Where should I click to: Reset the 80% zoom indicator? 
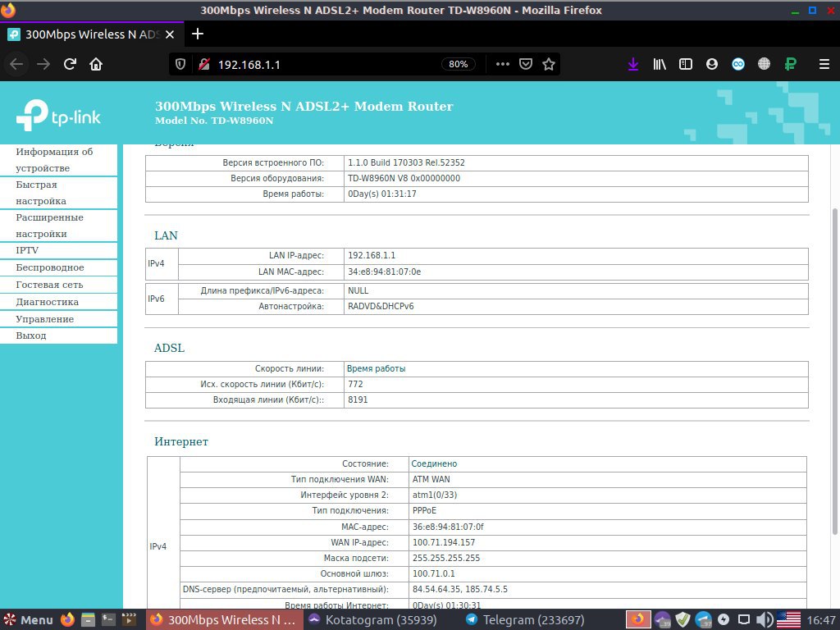click(458, 64)
